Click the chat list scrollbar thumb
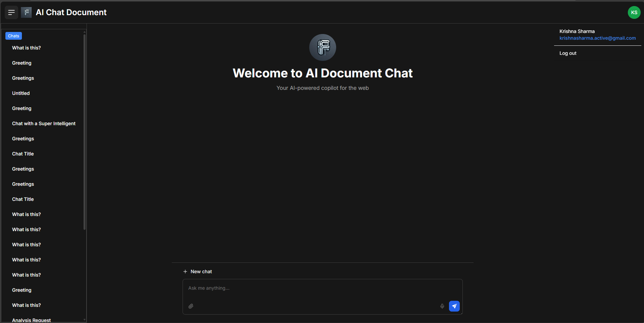Image resolution: width=644 pixels, height=323 pixels. pyautogui.click(x=85, y=131)
